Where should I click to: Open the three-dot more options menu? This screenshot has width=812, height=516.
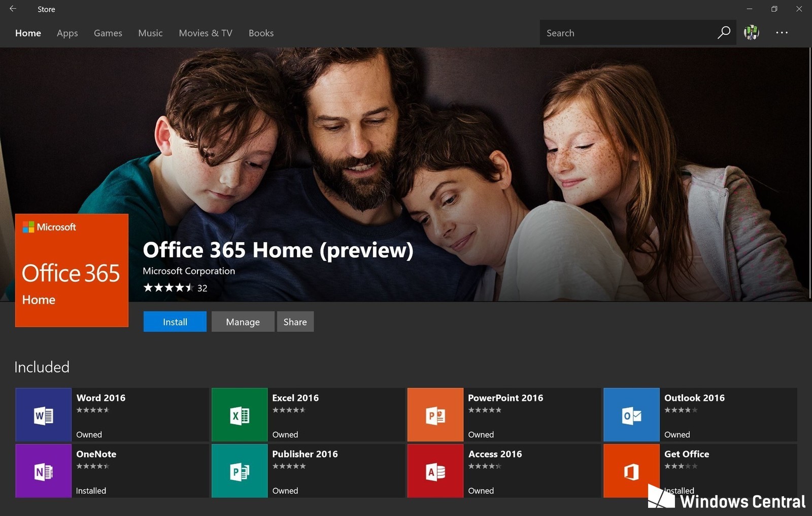(782, 32)
